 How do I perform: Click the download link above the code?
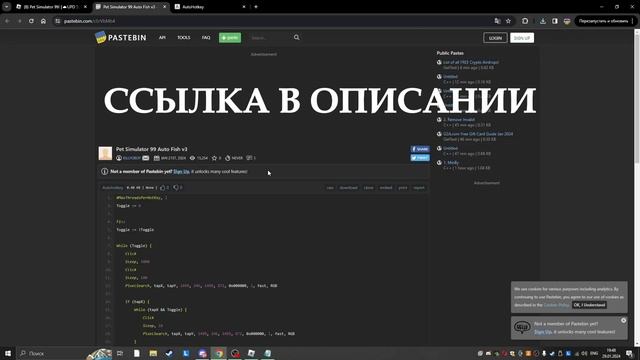pyautogui.click(x=349, y=188)
